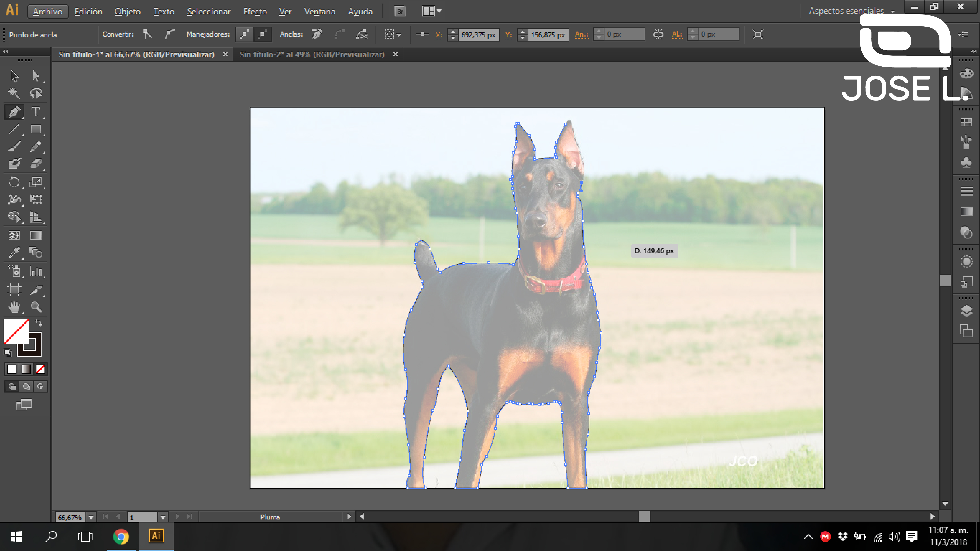Select the Paintbrush tool
This screenshot has height=551, width=980.
point(14,147)
